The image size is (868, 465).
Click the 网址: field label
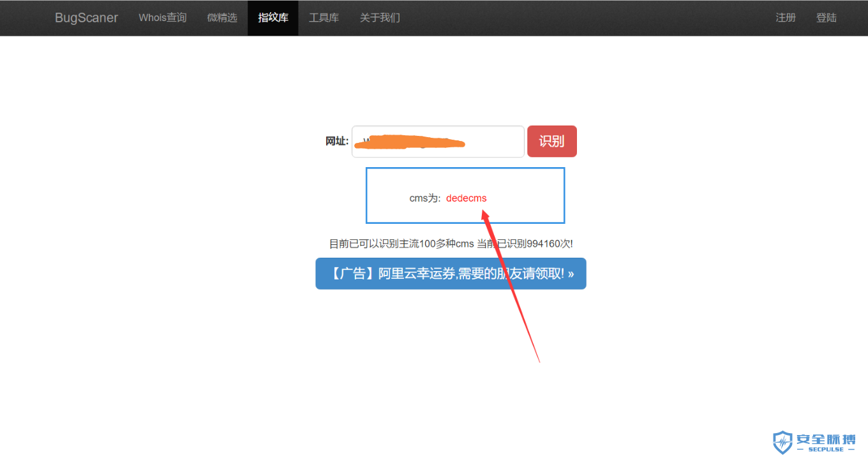(x=337, y=142)
